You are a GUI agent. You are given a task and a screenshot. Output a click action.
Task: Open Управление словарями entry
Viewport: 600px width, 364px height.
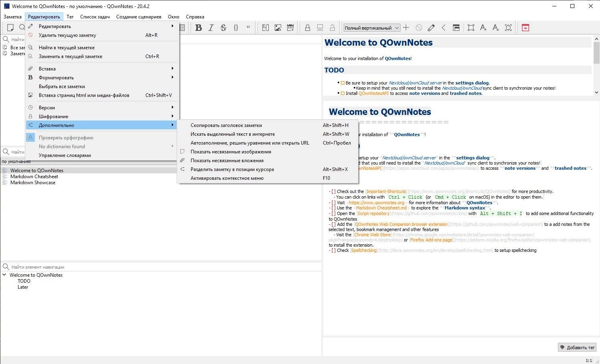(102, 155)
